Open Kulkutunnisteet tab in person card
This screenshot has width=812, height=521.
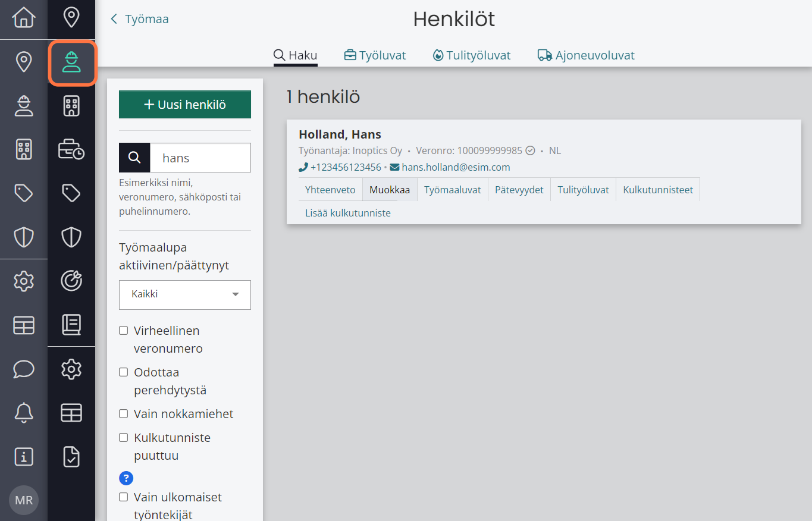[658, 190]
